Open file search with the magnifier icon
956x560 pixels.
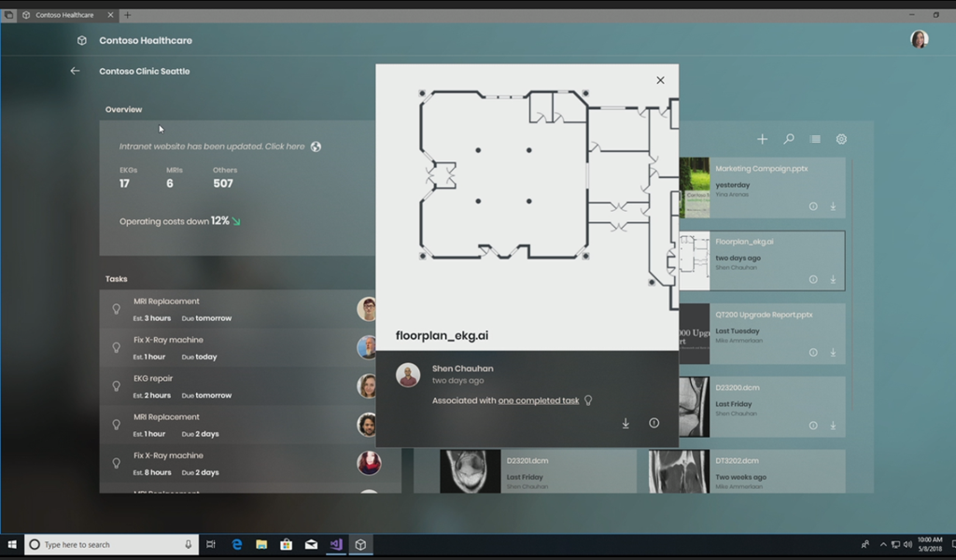click(x=788, y=139)
